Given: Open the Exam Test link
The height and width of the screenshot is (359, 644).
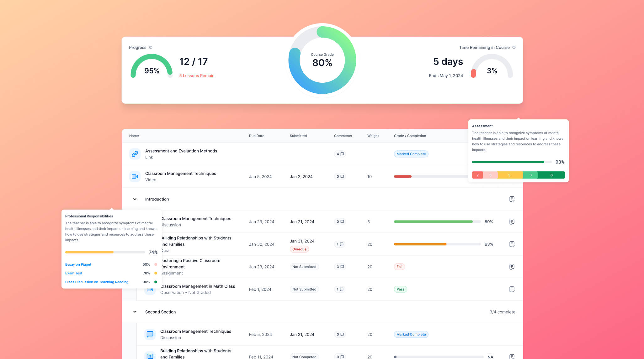Looking at the screenshot, I should coord(74,273).
